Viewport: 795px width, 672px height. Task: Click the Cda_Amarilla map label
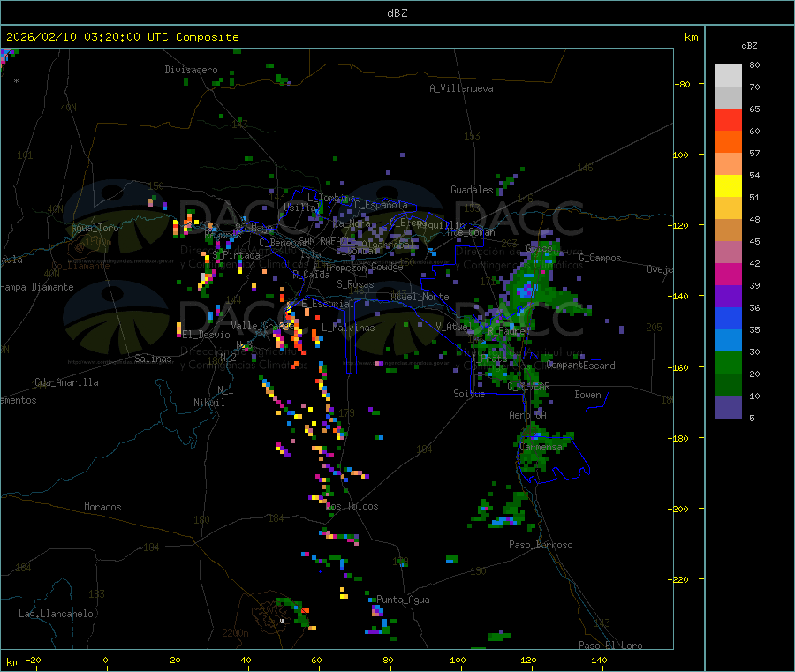click(x=66, y=382)
